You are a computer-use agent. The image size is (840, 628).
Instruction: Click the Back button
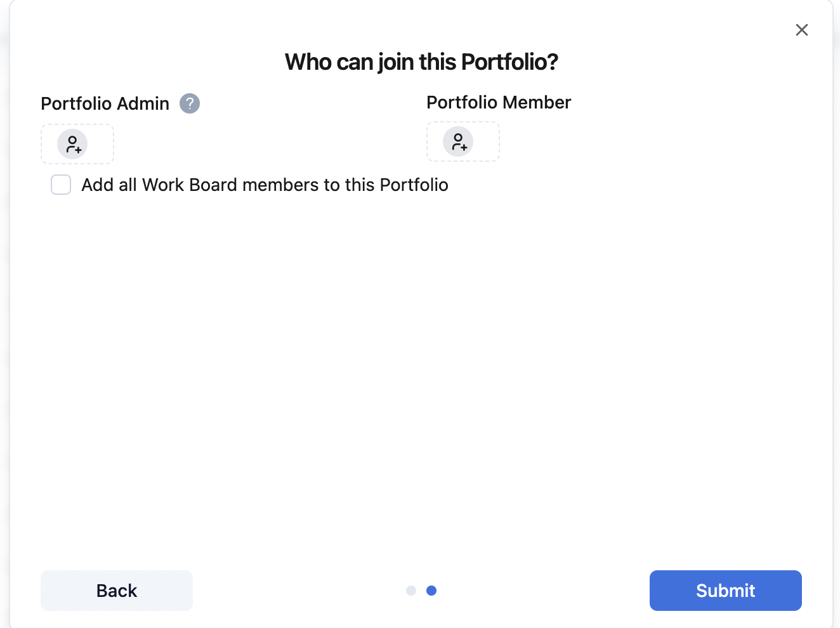[116, 591]
